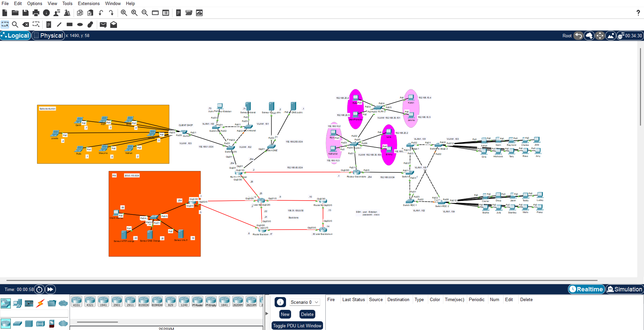This screenshot has width=644, height=330.
Task: Switch to the Physical workspace tab
Action: point(48,35)
